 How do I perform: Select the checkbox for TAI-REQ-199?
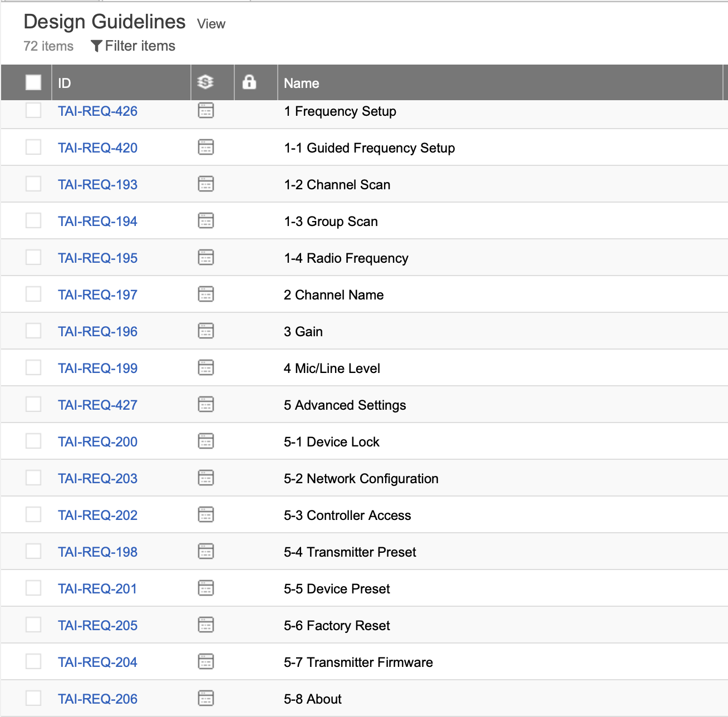pyautogui.click(x=33, y=367)
